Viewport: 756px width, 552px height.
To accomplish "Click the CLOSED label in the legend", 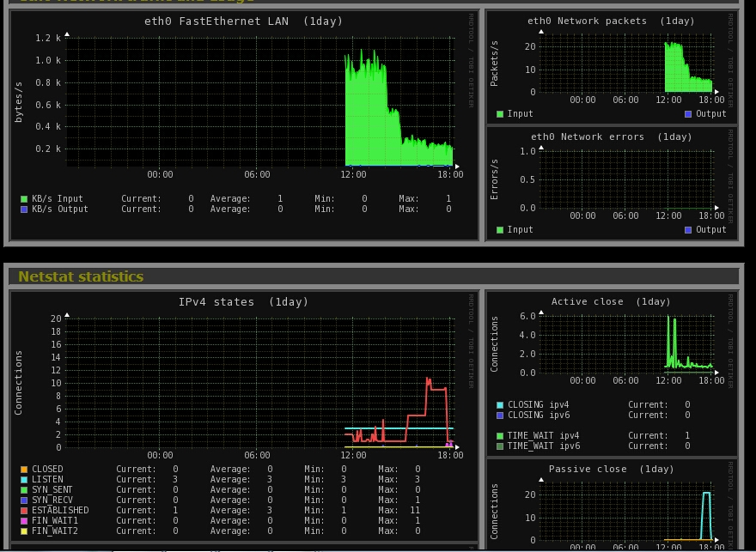I will [47, 469].
